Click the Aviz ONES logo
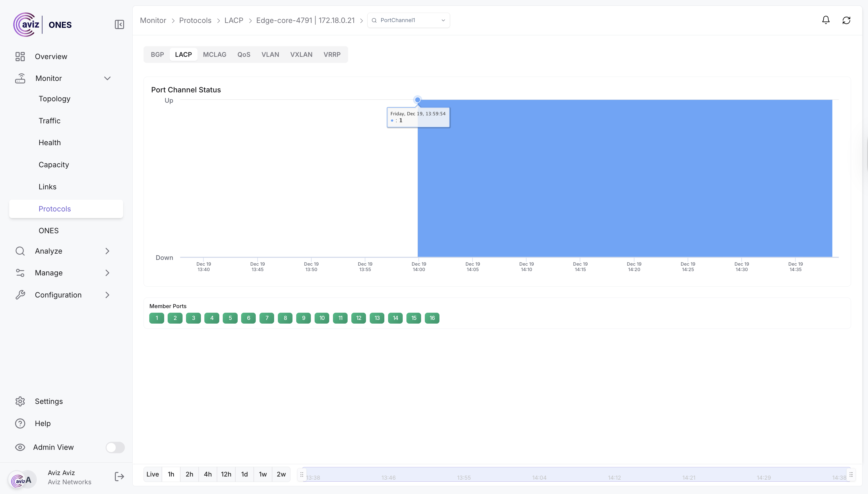 click(x=42, y=24)
